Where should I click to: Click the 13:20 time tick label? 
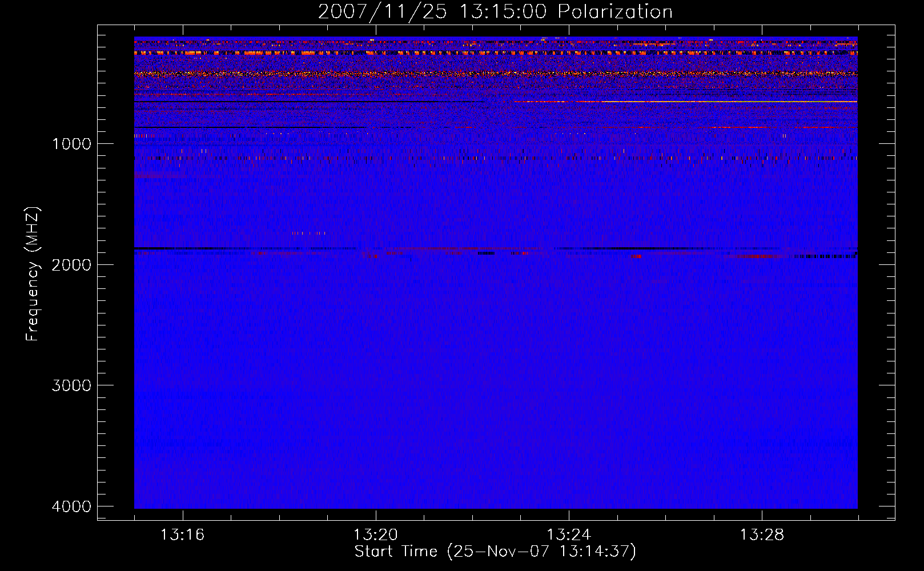tap(375, 535)
